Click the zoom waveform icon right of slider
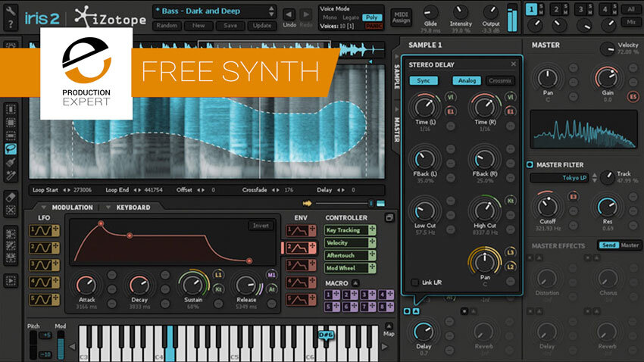Viewport: 644px width, 362px height. pyautogui.click(x=381, y=203)
